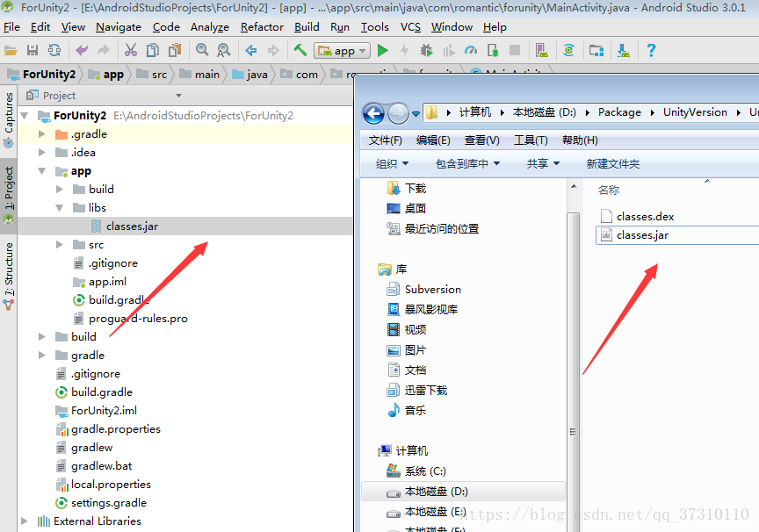Click the Replace magnifier icon

click(x=224, y=50)
